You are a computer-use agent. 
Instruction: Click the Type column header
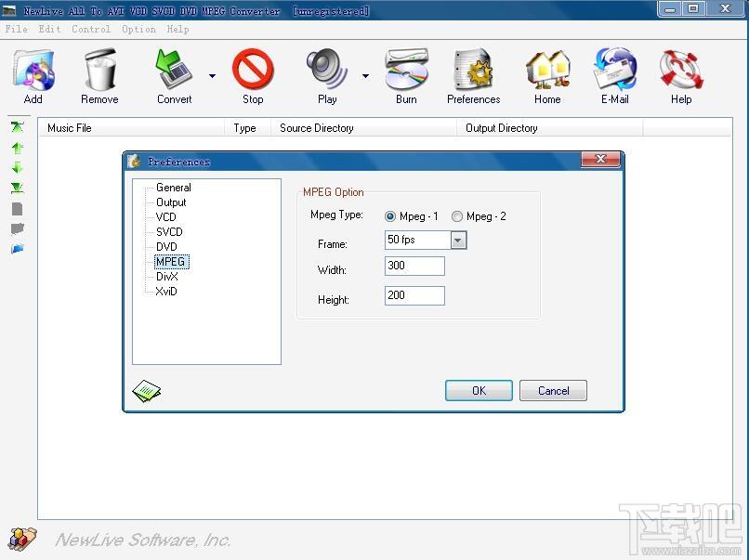pos(247,128)
